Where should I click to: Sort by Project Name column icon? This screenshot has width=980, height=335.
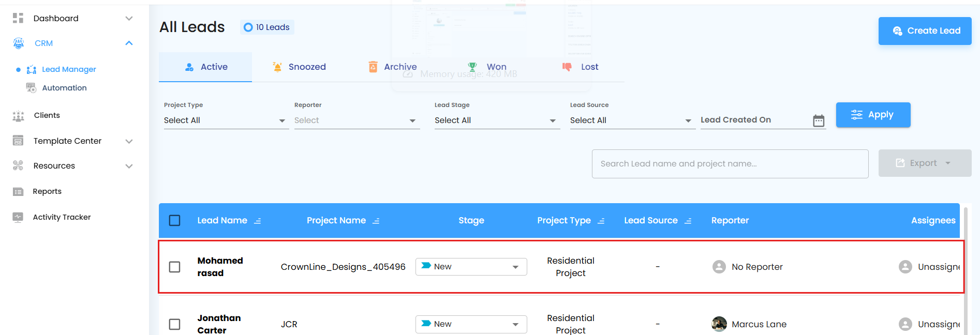coord(376,221)
